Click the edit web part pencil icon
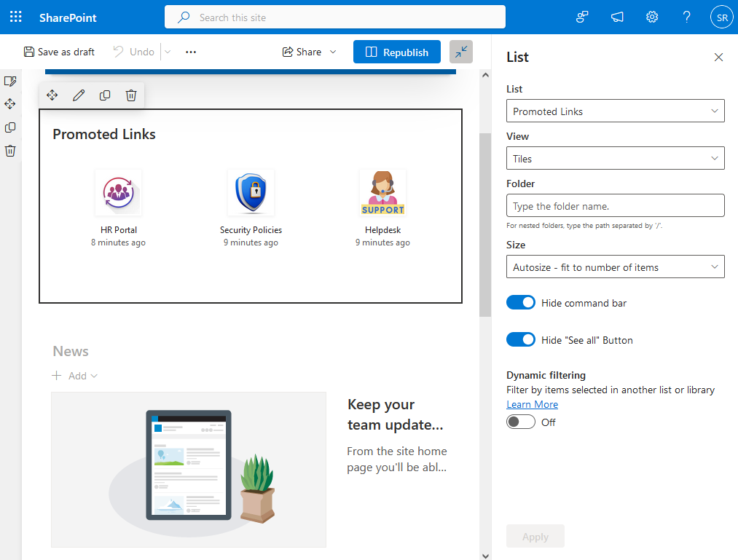Screen dimensions: 738x560 79,95
